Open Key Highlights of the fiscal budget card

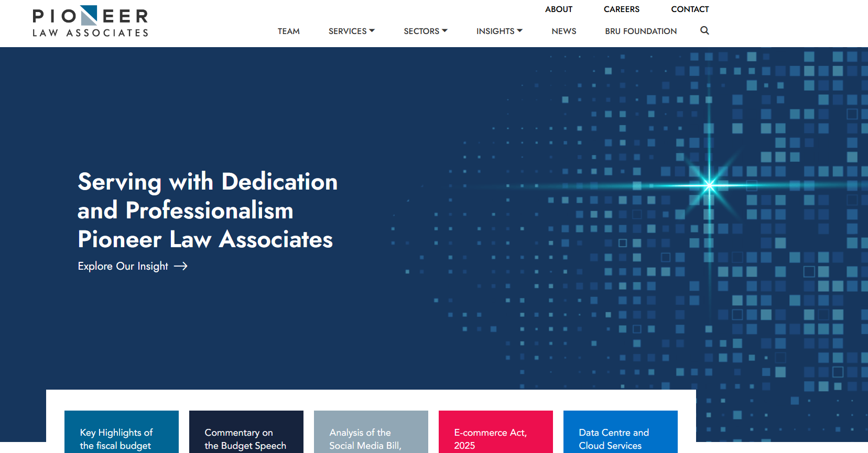122,432
